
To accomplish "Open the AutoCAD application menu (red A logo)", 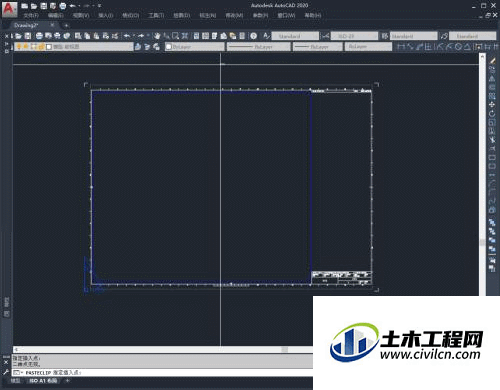I will click(9, 9).
